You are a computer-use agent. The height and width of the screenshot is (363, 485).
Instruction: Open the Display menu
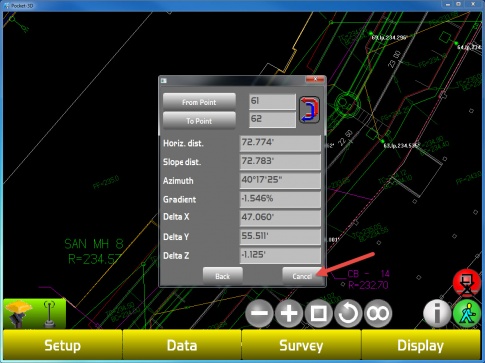pyautogui.click(x=421, y=345)
